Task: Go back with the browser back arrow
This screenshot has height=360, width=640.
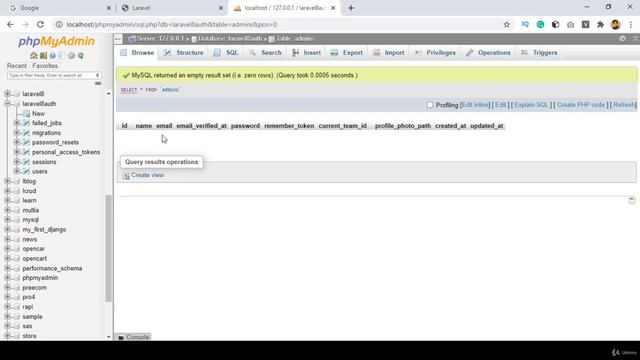Action: (10, 24)
